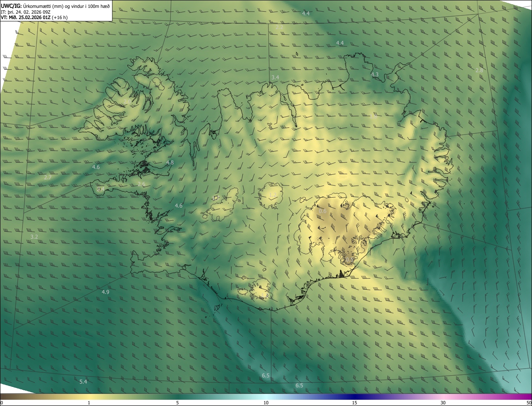This screenshot has width=532, height=406.
Task: Click the 2.8 value on the map
Action: coord(479,71)
